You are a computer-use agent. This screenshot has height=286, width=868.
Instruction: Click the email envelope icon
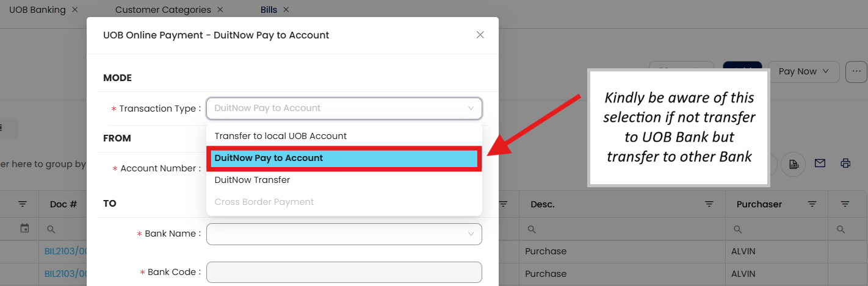tap(820, 163)
